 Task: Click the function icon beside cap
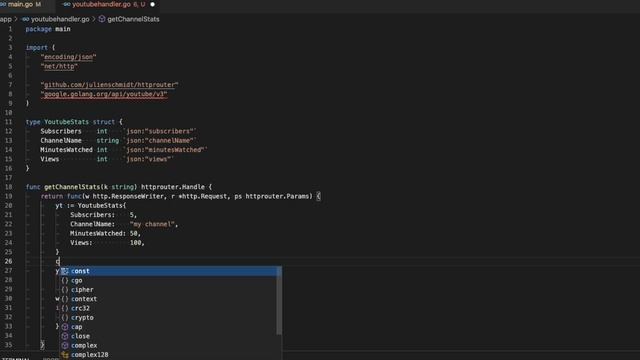(x=64, y=327)
